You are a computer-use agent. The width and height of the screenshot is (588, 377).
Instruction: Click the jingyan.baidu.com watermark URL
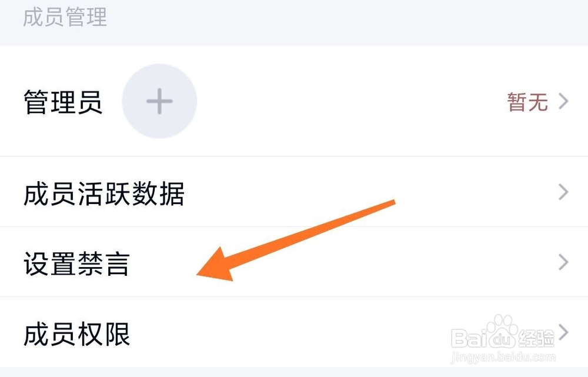click(x=503, y=358)
